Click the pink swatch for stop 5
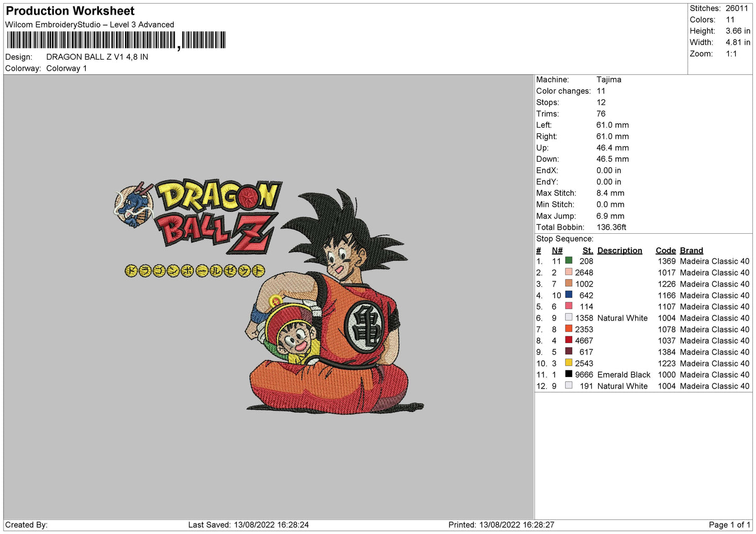This screenshot has width=756, height=534. (569, 306)
